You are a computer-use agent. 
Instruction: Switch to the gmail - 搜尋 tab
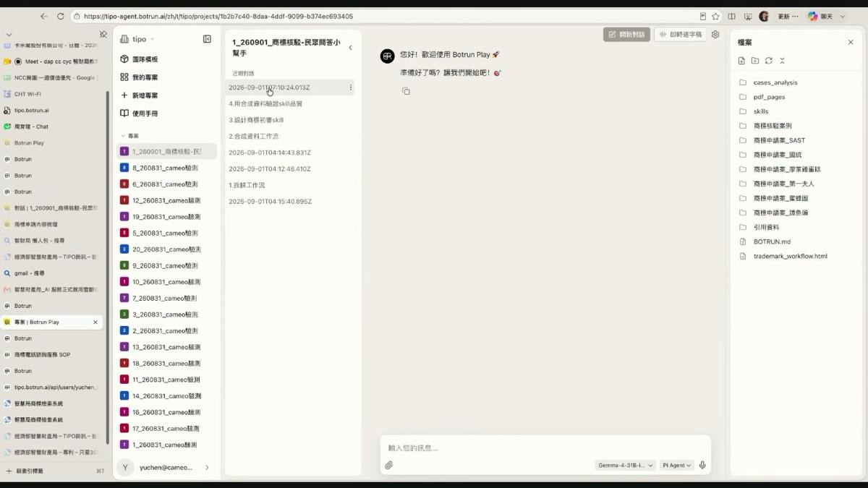tap(51, 273)
